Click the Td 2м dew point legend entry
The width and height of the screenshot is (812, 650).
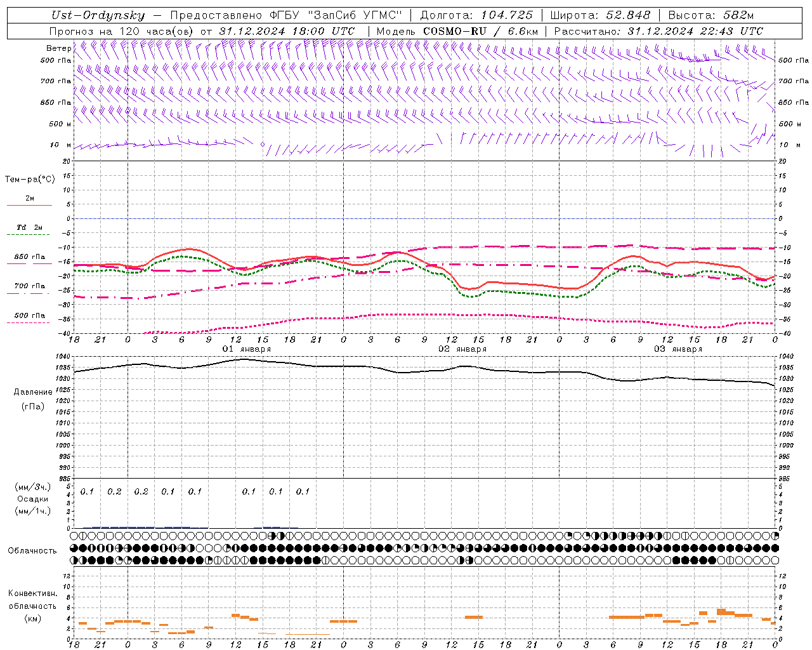coord(29,227)
